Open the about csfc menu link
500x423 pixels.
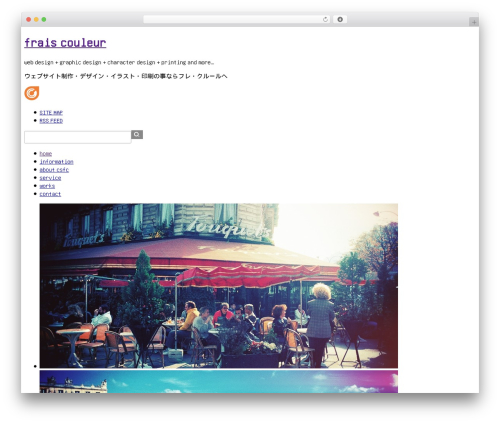pos(54,170)
